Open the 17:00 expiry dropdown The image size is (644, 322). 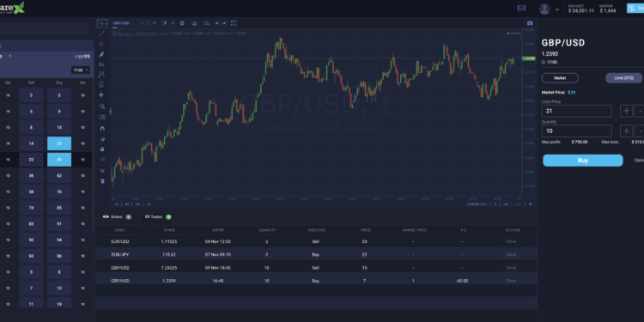coord(81,70)
